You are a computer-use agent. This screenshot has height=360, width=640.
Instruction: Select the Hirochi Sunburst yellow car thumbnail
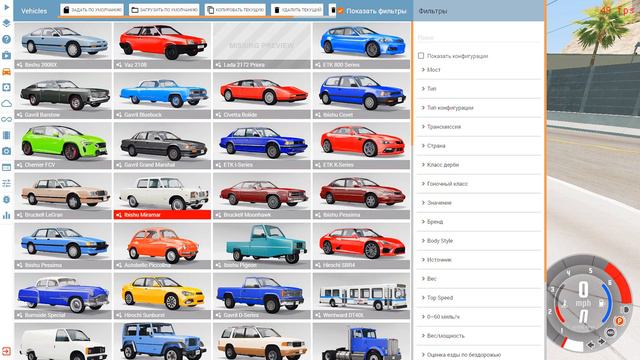(x=162, y=296)
